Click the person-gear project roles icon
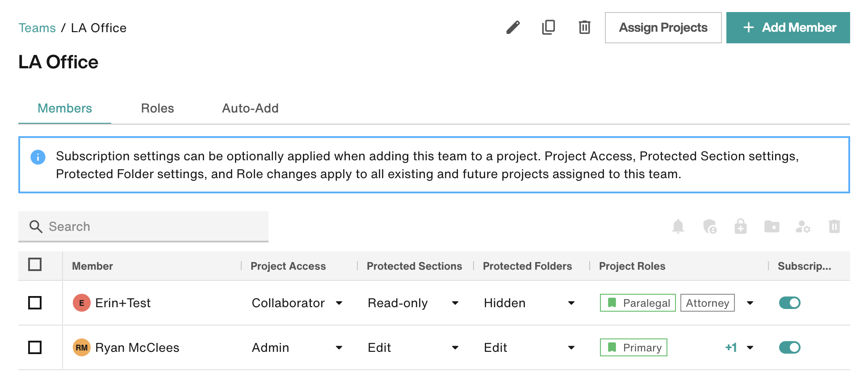 click(x=803, y=227)
